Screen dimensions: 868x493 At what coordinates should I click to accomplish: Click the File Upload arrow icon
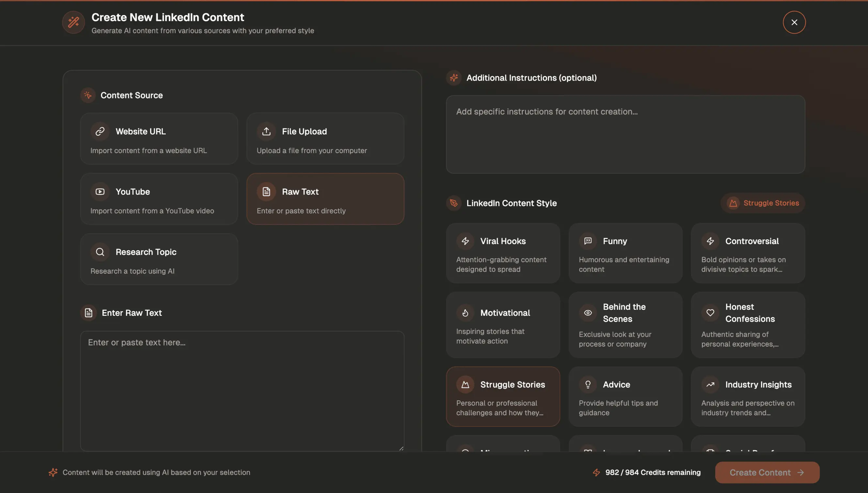tap(266, 131)
